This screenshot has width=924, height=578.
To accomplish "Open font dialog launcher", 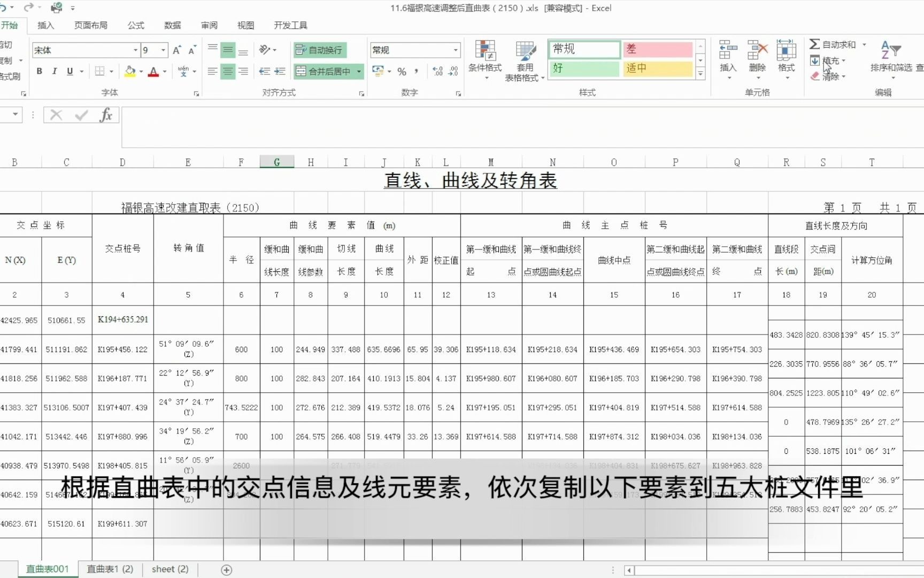I will tap(196, 94).
